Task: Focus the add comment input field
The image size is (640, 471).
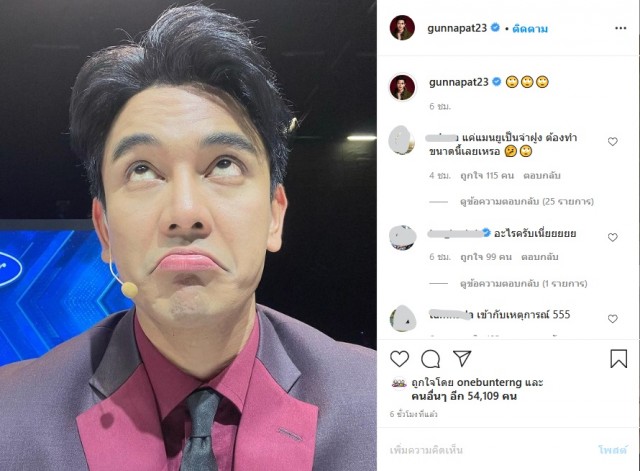Action: [x=490, y=450]
